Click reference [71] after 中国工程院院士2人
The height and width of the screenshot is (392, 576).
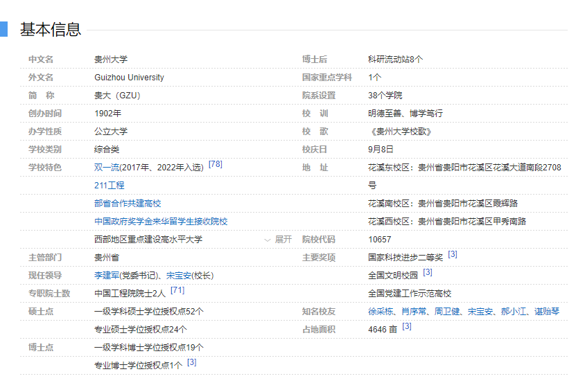point(177,291)
